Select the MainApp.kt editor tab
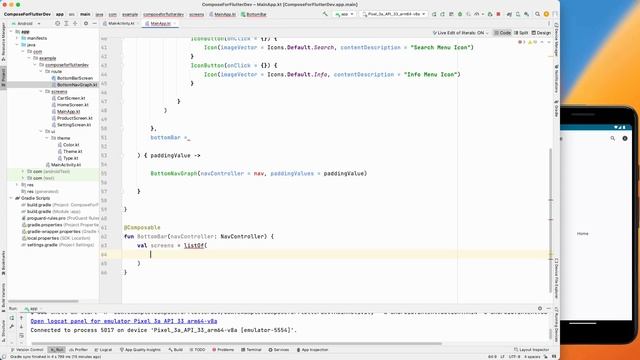 [160, 24]
